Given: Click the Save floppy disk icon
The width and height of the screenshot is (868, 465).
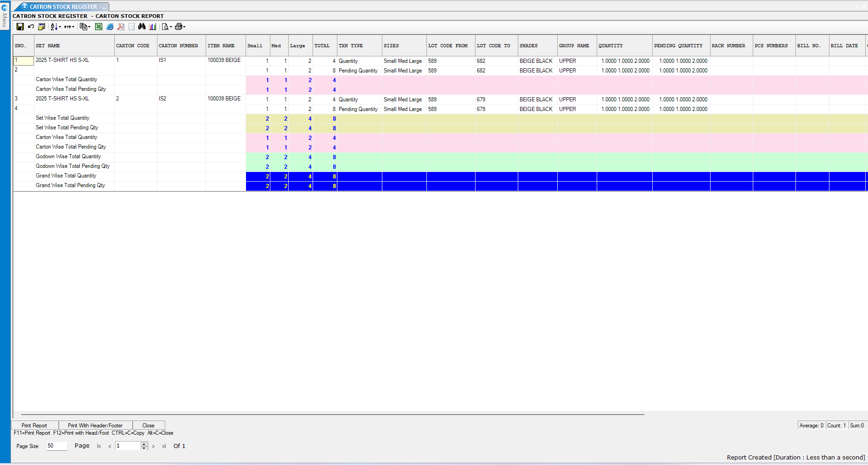Looking at the screenshot, I should [20, 27].
